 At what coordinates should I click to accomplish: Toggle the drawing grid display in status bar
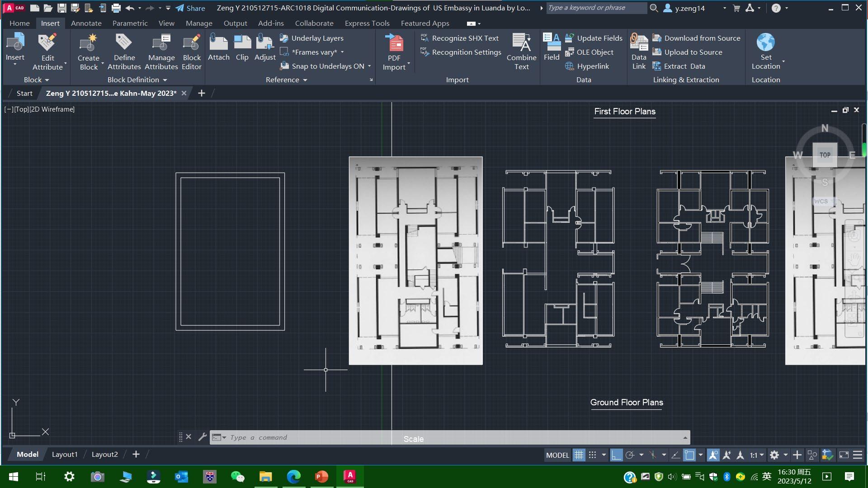coord(579,455)
